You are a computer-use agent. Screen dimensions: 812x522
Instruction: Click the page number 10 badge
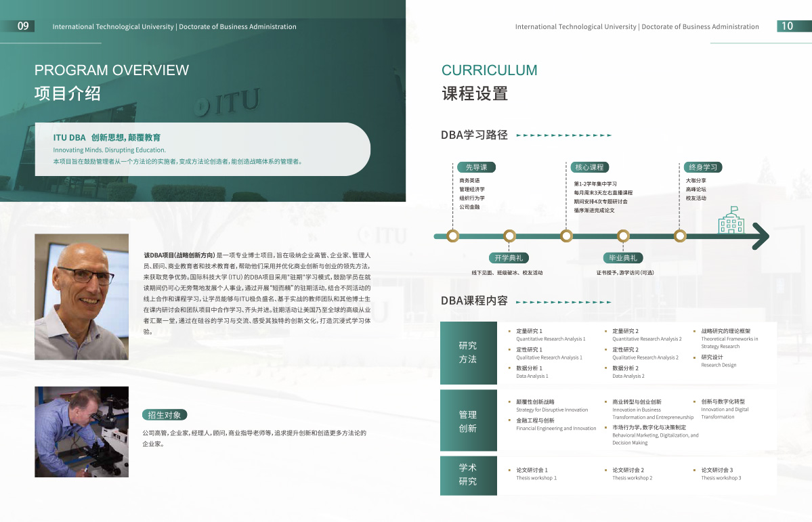pos(787,26)
